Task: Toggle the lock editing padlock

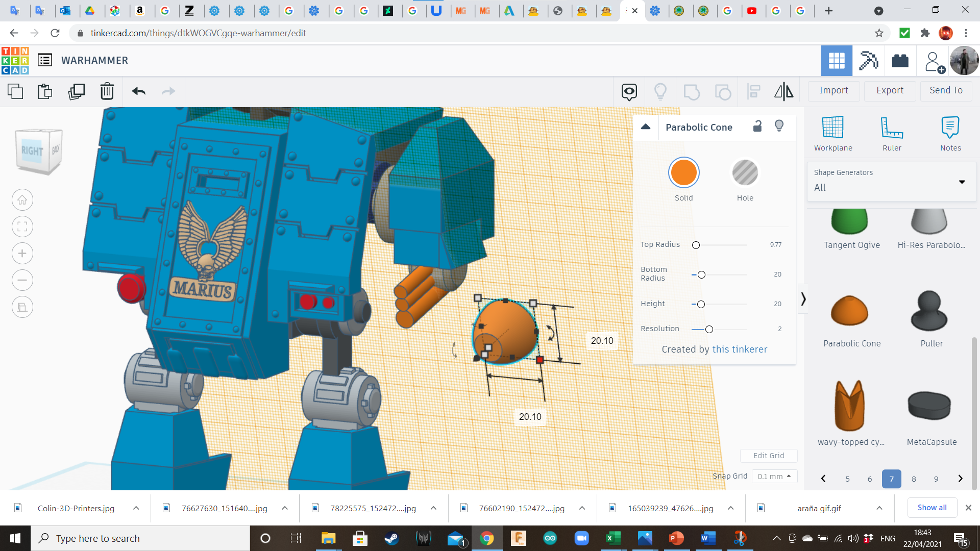Action: tap(757, 127)
